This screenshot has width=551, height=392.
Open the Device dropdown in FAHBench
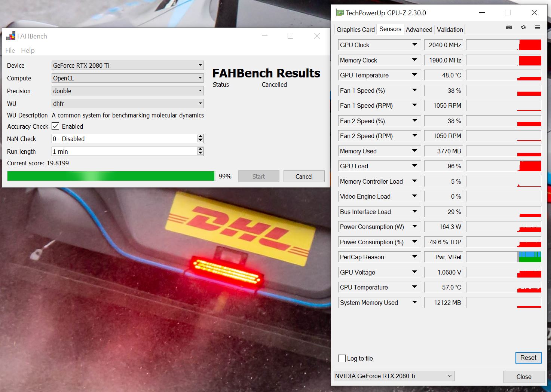[128, 65]
